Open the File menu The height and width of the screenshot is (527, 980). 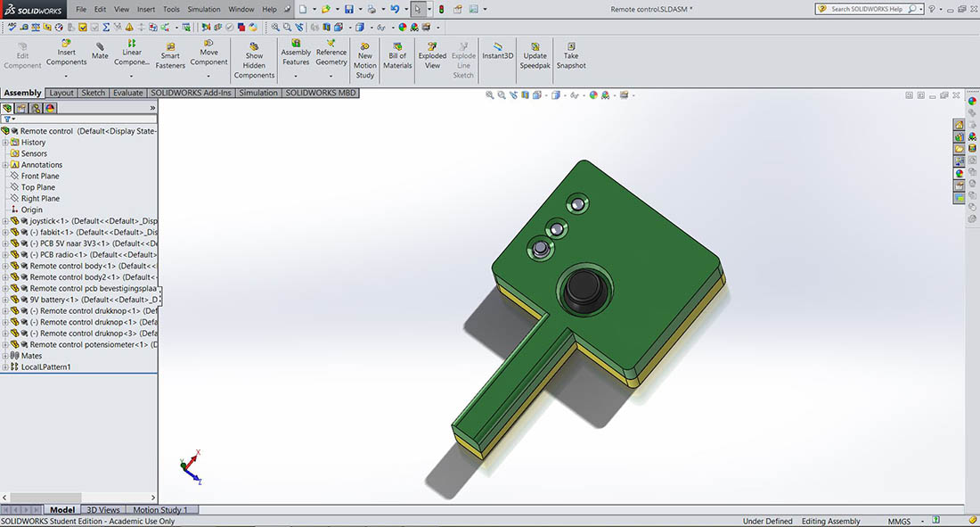click(x=81, y=10)
